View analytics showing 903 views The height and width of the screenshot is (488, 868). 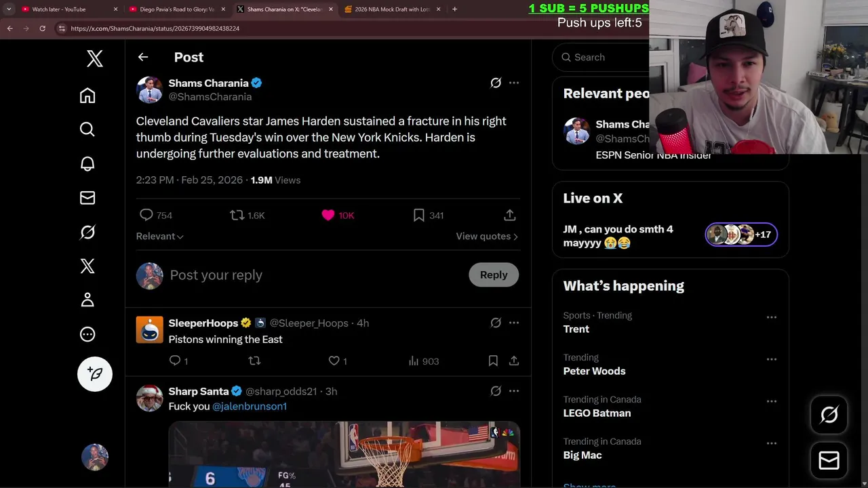(424, 361)
